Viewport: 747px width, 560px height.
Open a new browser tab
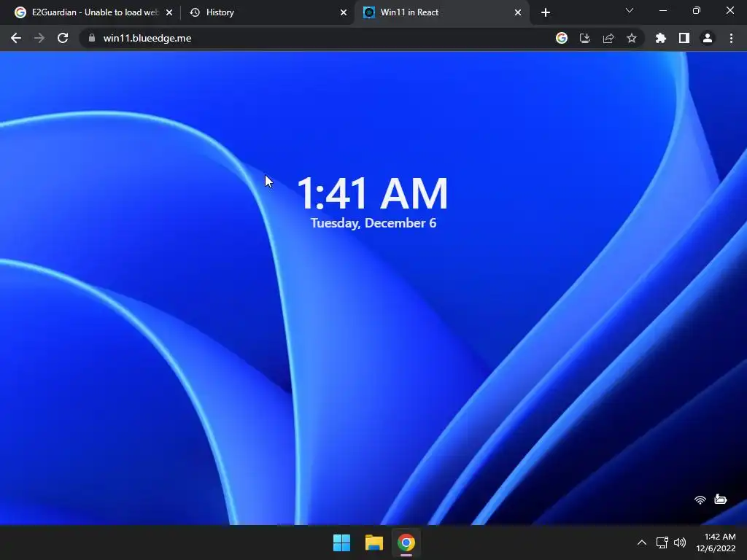(x=546, y=12)
